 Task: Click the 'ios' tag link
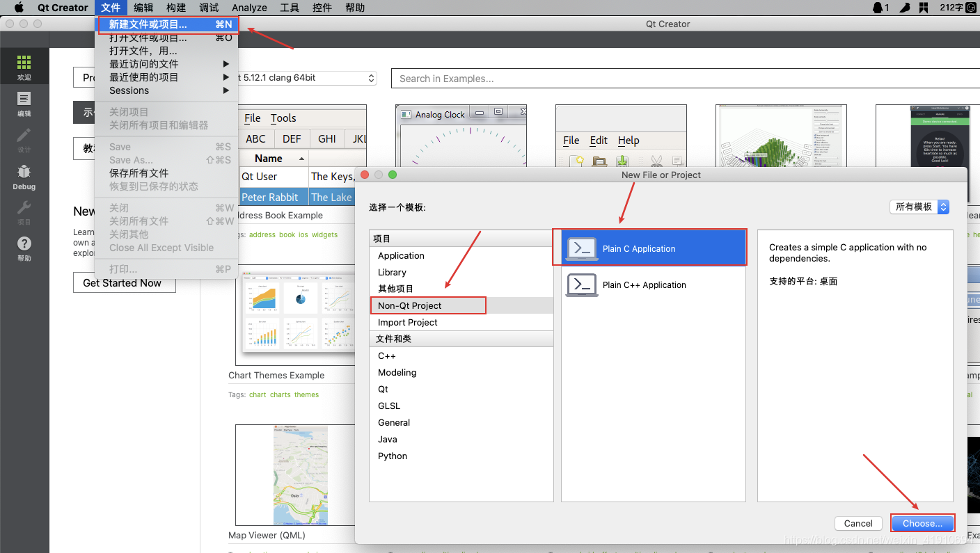coord(303,234)
